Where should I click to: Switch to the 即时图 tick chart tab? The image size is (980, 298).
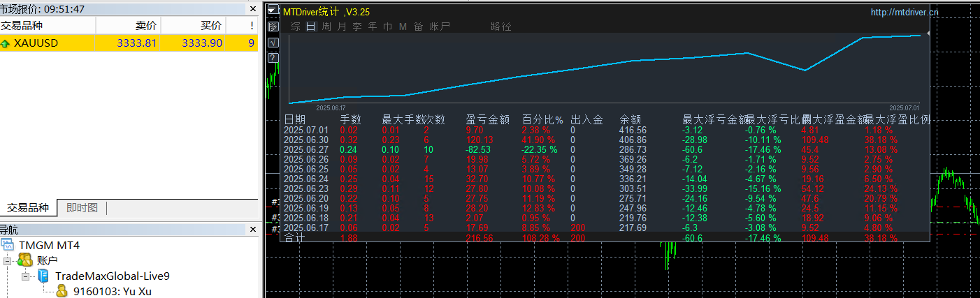coord(82,207)
